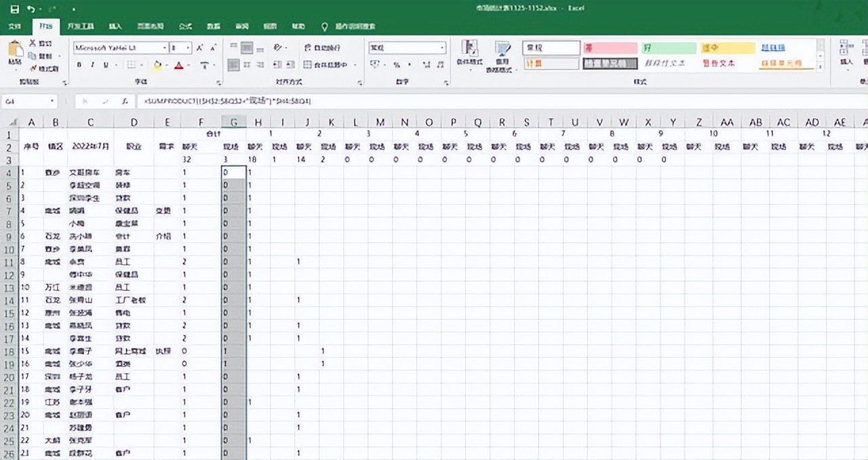868x460 pixels.
Task: Open fill color dropdown arrow
Action: [x=167, y=65]
